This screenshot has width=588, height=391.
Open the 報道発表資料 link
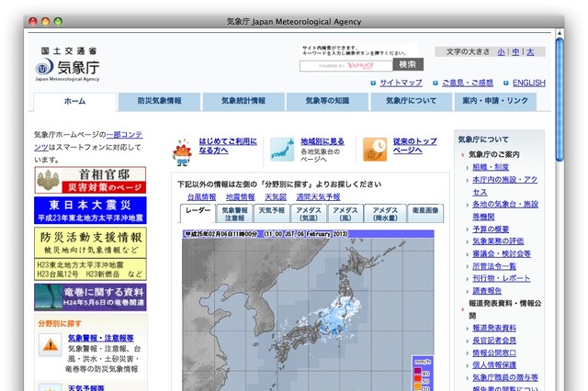(494, 329)
